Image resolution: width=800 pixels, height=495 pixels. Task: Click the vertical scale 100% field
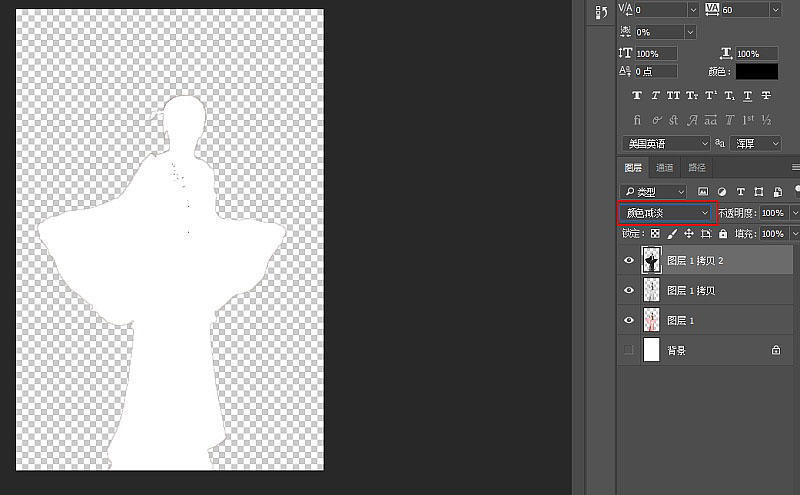pyautogui.click(x=656, y=54)
